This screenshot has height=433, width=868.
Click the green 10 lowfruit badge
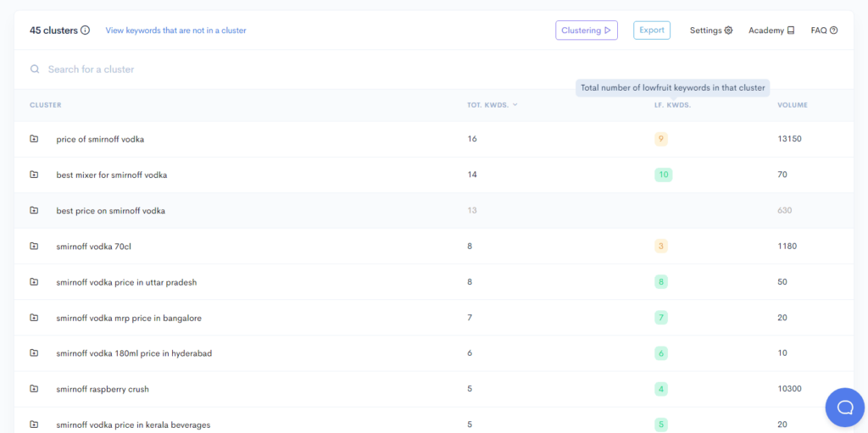[x=663, y=175]
